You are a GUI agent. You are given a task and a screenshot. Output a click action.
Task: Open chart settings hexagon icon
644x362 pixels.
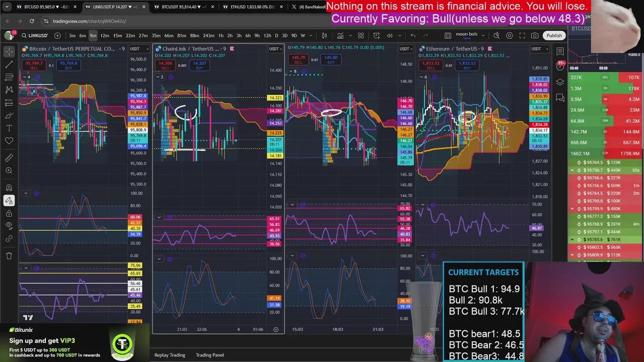pos(509,36)
